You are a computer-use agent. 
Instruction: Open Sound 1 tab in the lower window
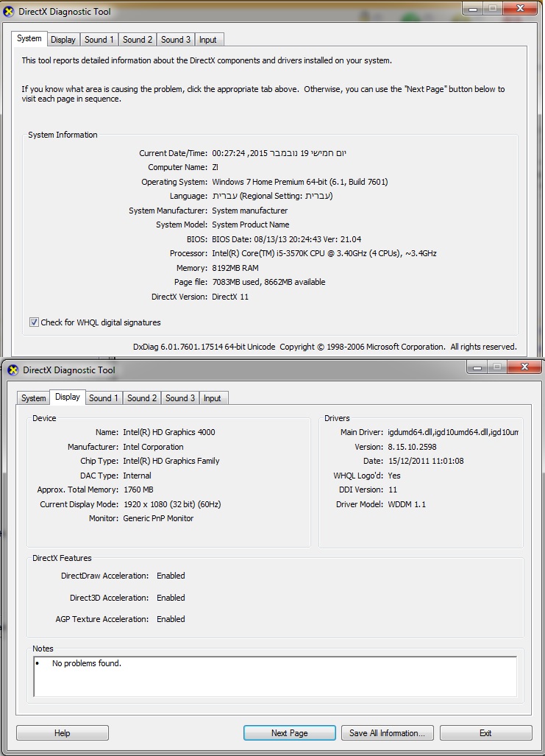[x=104, y=398]
